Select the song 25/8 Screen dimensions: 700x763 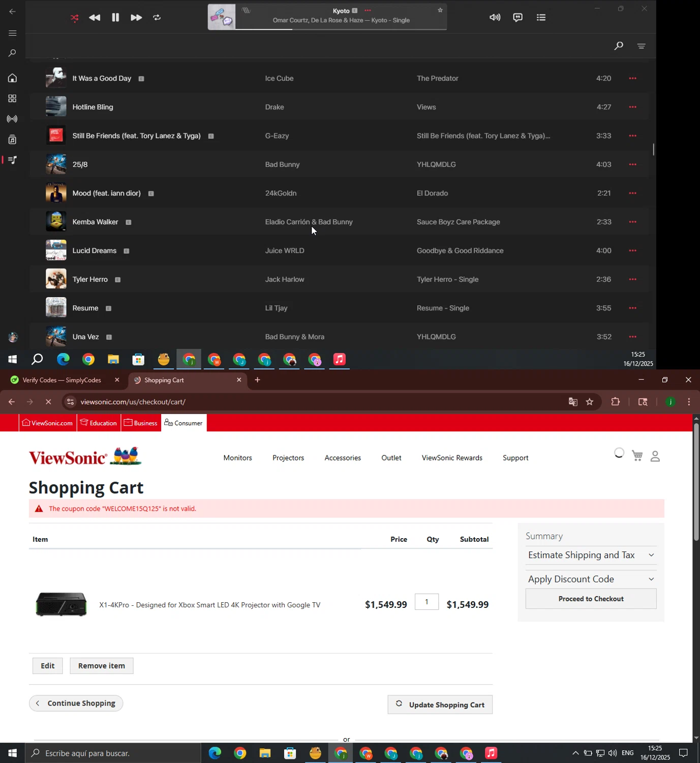click(x=80, y=164)
